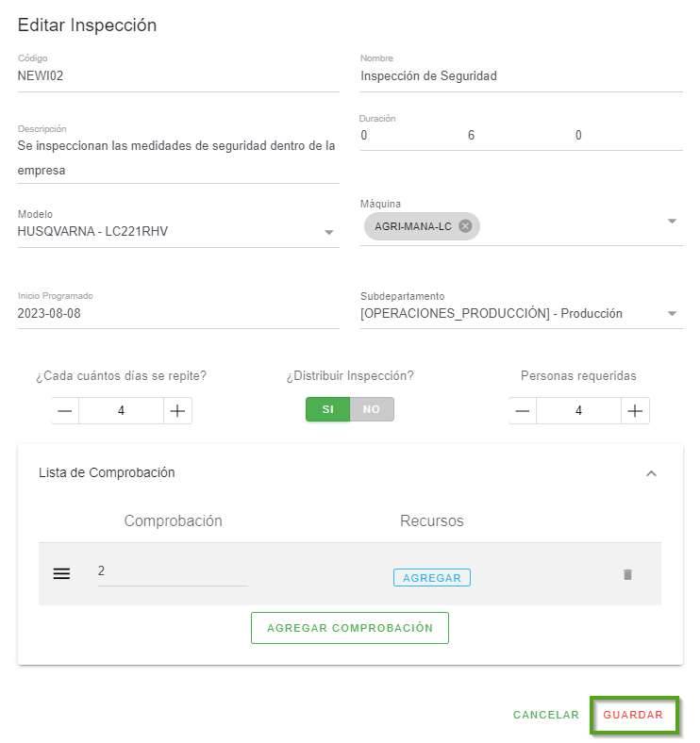Open the Modelo dropdown

[329, 232]
